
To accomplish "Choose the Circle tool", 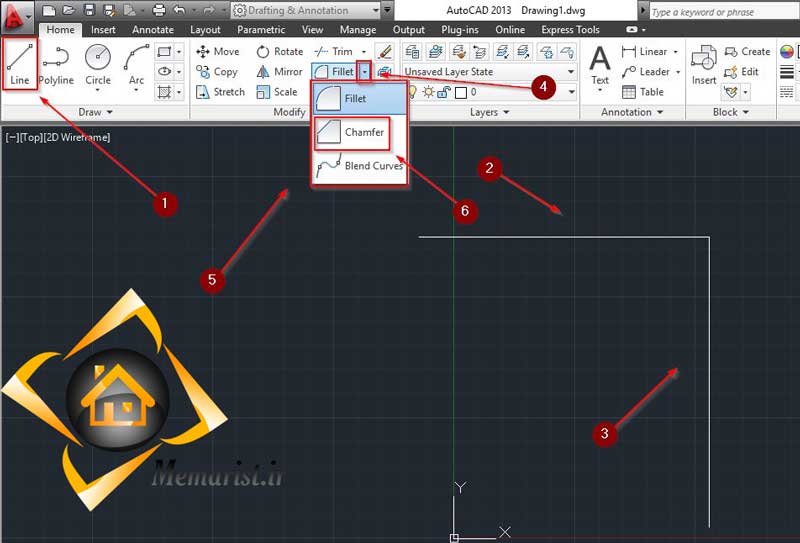I will click(98, 64).
